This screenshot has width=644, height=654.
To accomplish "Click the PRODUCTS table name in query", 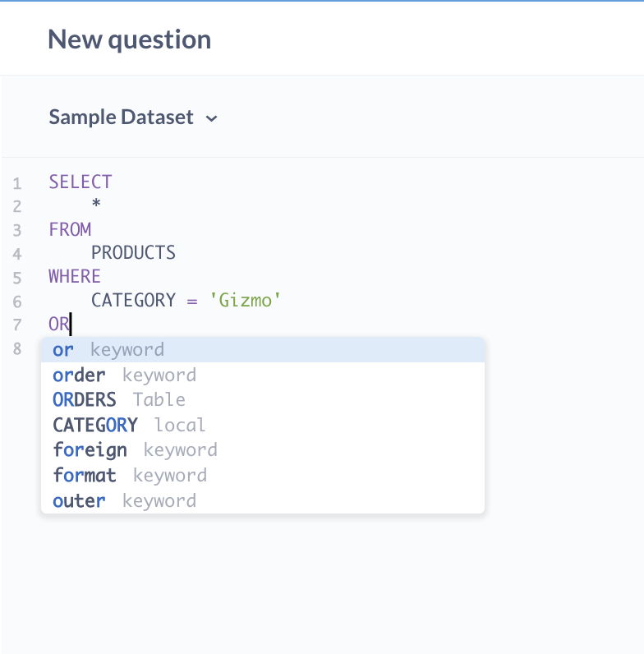I will click(133, 253).
